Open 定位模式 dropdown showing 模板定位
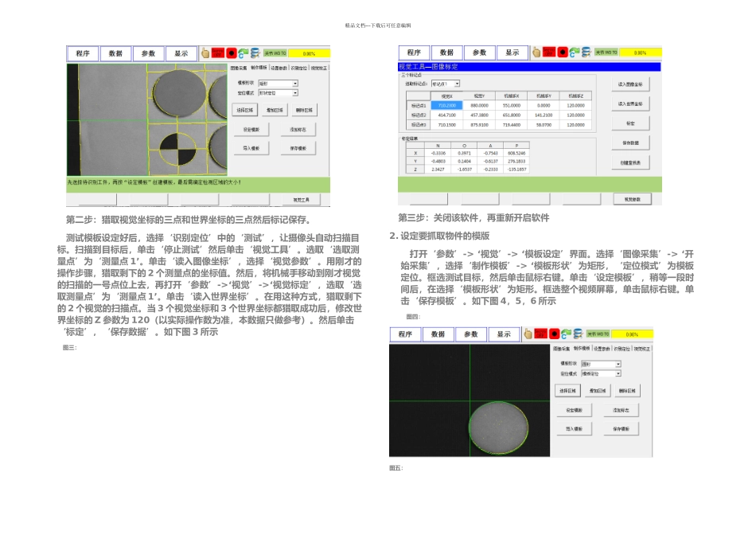The image size is (756, 535). pos(601,373)
